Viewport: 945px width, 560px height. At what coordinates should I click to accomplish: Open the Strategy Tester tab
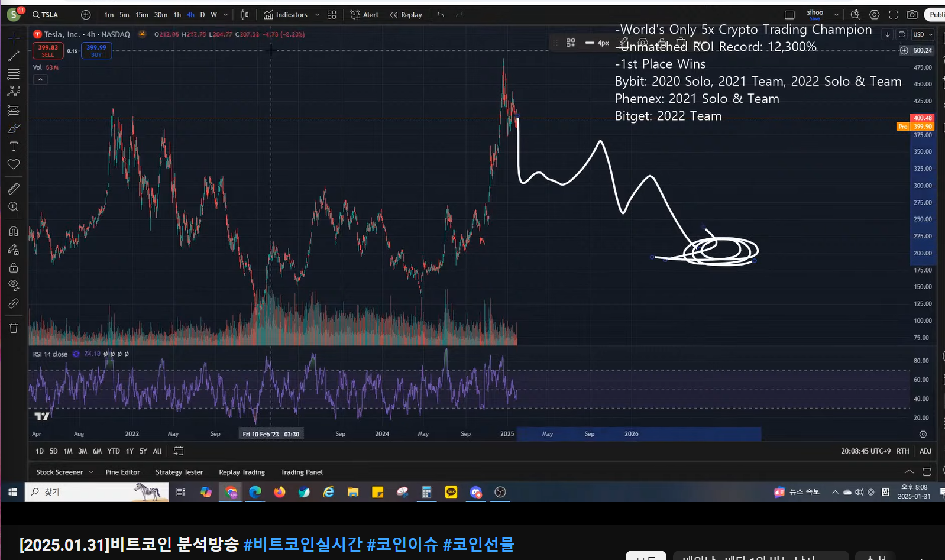coord(179,472)
